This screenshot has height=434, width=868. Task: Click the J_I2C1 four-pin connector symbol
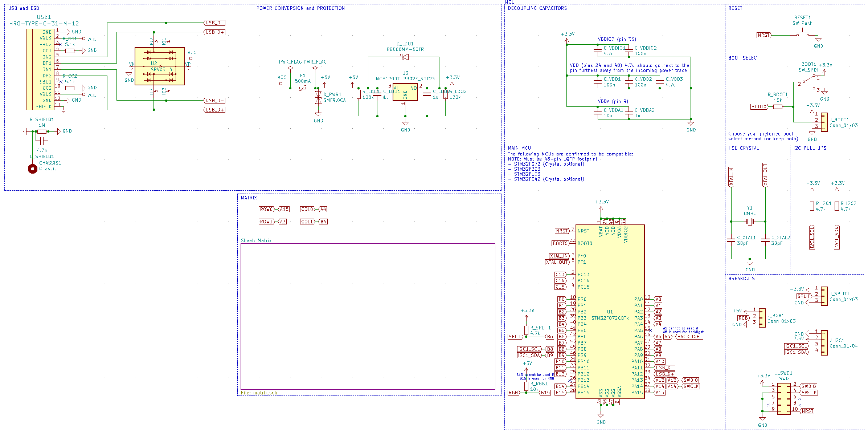824,343
